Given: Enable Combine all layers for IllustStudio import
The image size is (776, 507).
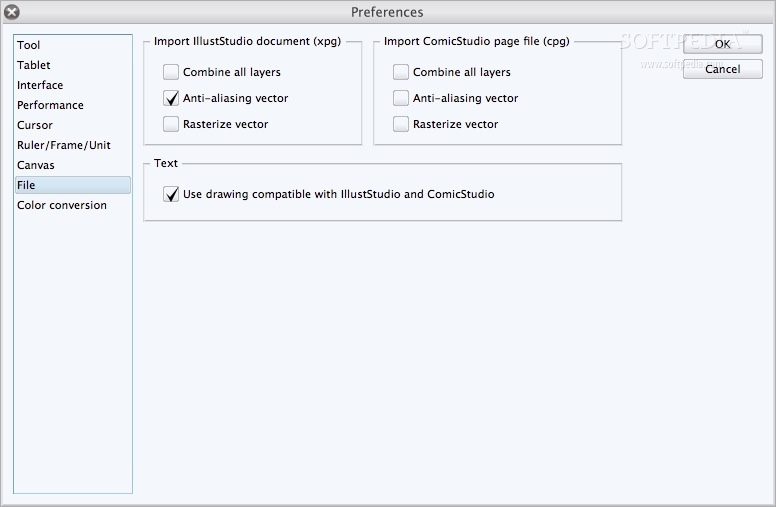Looking at the screenshot, I should pyautogui.click(x=171, y=72).
